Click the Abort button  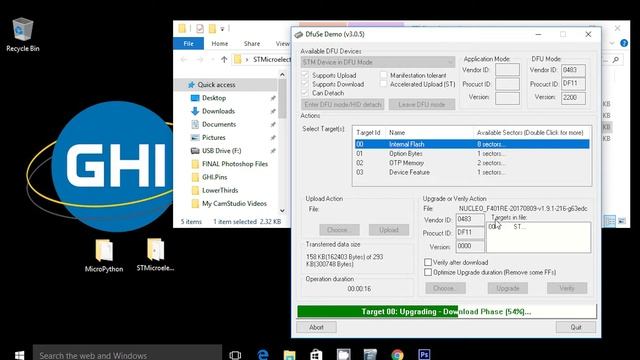point(316,327)
